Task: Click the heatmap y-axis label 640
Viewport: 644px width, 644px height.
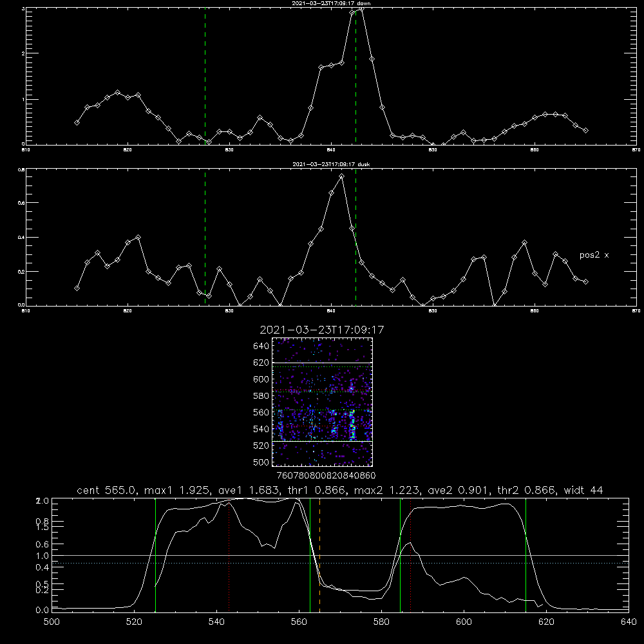Action: (261, 346)
